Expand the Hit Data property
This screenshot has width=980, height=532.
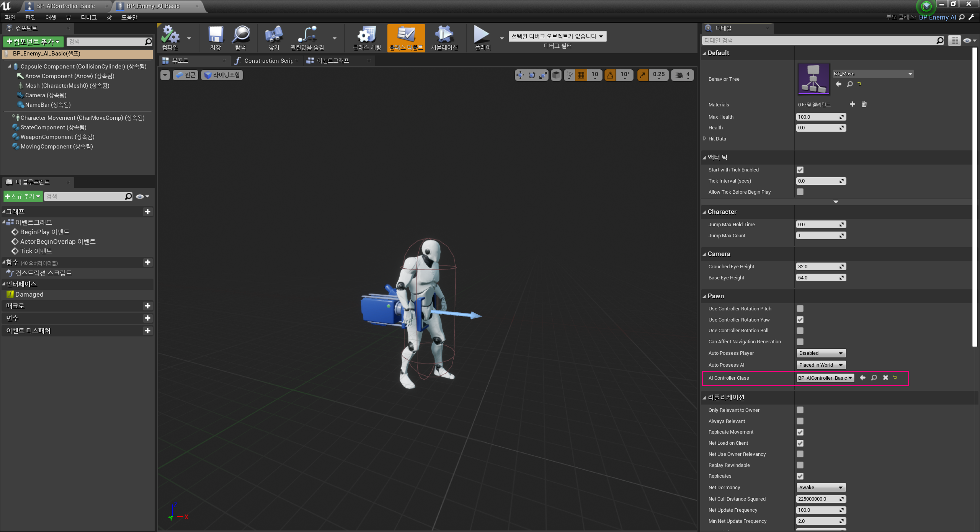tap(705, 139)
